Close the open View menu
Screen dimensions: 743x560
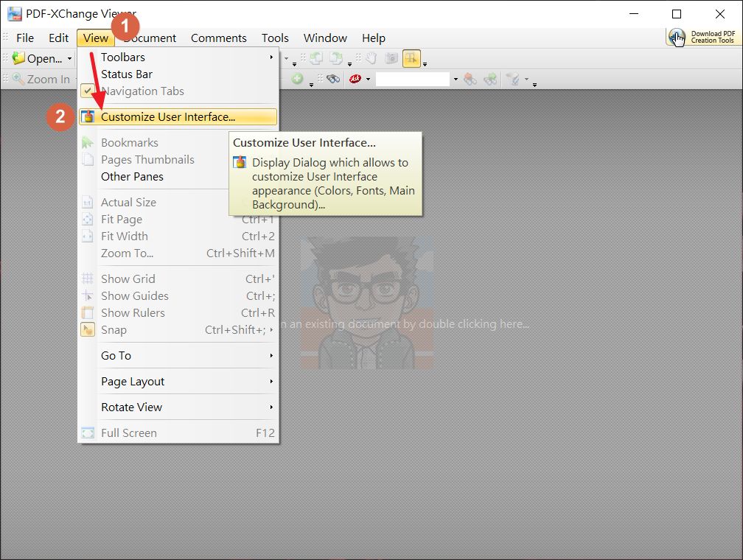96,38
